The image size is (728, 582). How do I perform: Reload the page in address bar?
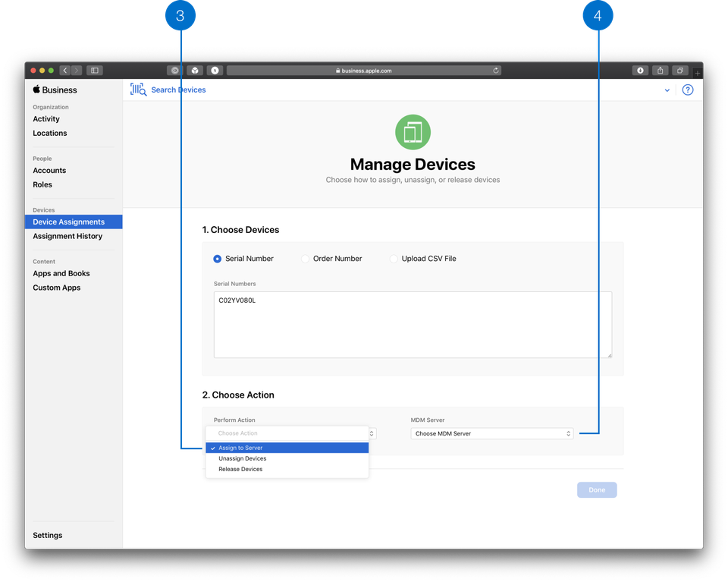(x=496, y=71)
